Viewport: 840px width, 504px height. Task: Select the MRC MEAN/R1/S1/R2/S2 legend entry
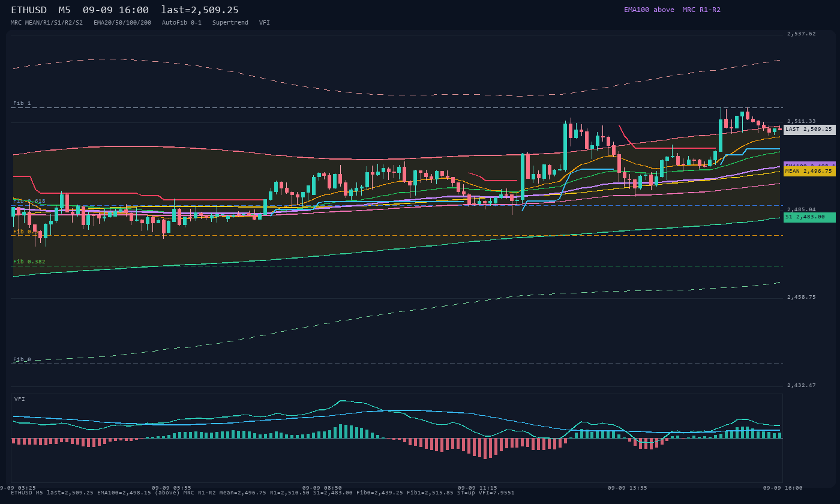click(x=47, y=23)
